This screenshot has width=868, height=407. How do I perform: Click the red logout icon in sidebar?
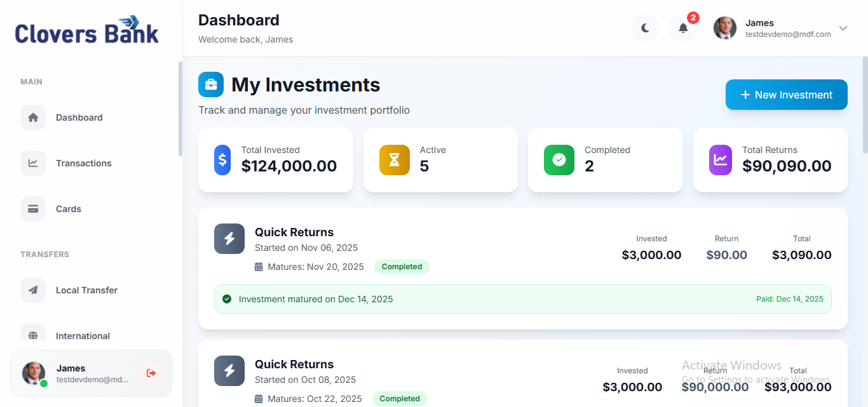(151, 373)
